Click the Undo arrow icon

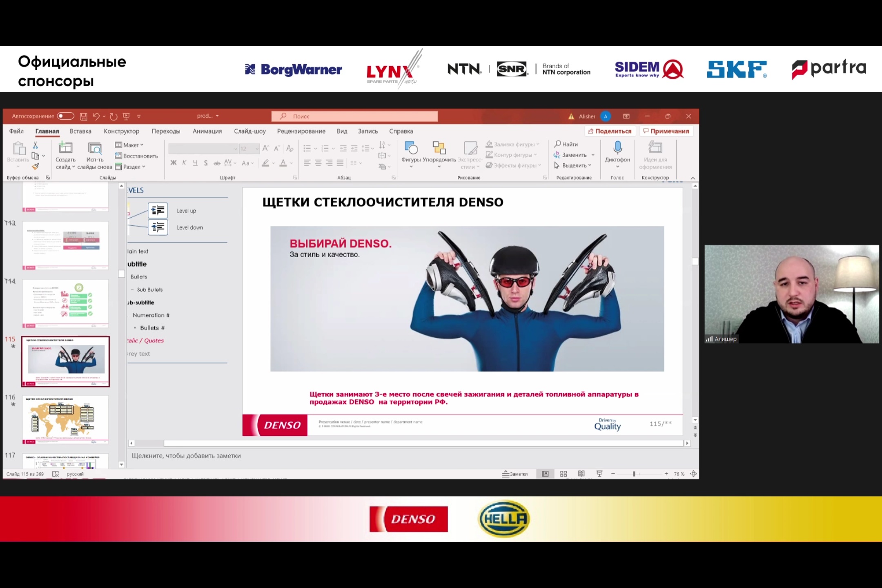(96, 116)
